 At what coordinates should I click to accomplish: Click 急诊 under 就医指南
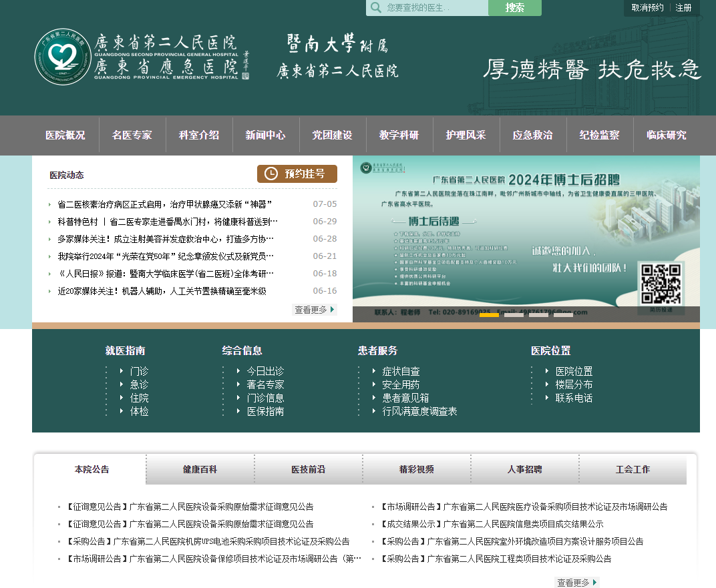pos(140,384)
